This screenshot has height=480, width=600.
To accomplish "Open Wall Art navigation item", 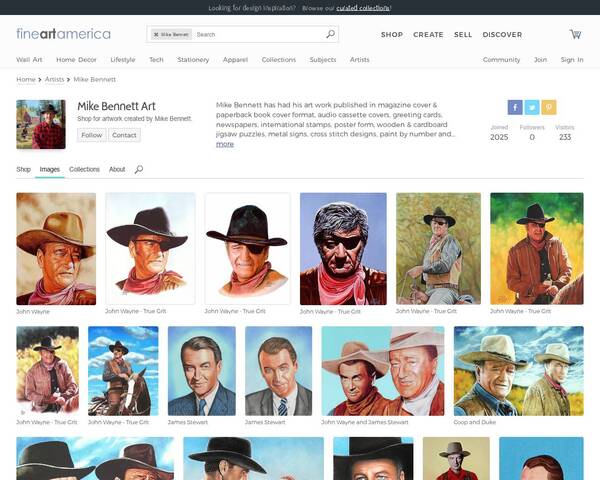I will 29,60.
